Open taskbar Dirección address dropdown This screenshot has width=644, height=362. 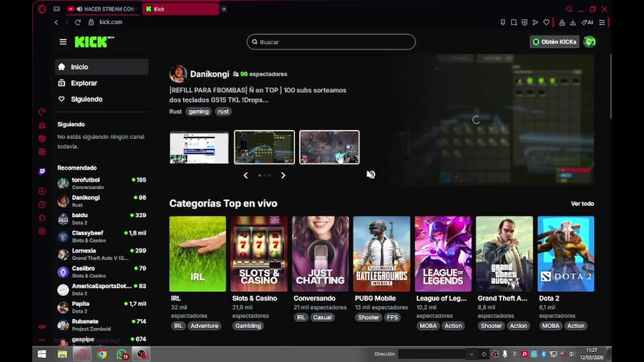point(471,354)
